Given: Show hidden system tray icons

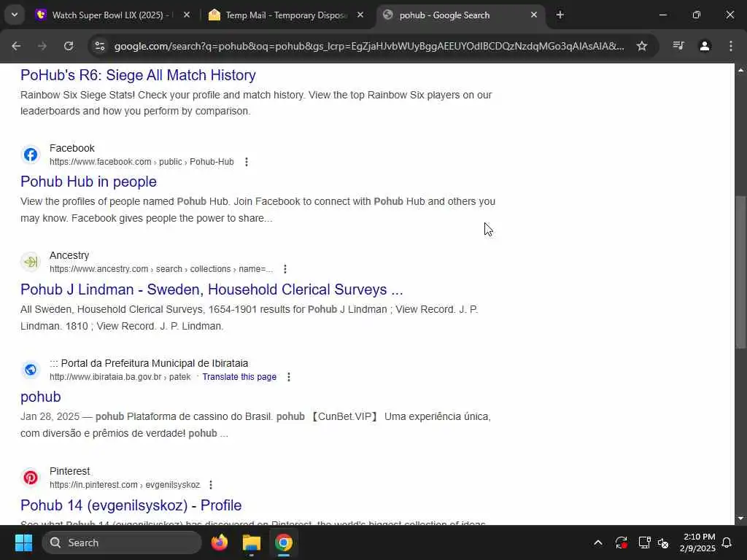Looking at the screenshot, I should [x=598, y=542].
